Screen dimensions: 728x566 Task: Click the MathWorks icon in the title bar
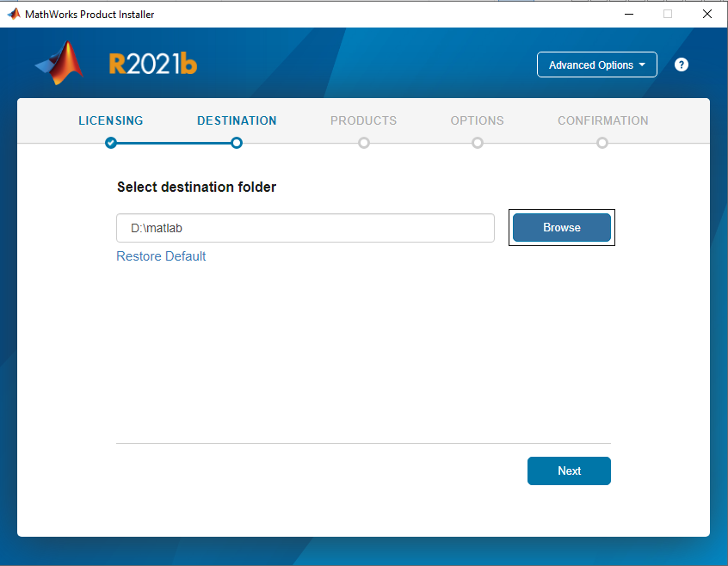click(13, 14)
